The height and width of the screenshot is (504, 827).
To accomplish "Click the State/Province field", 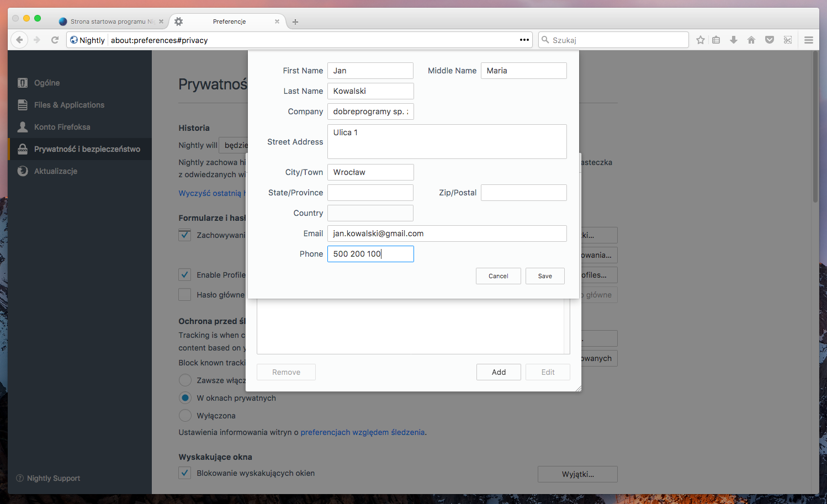I will (370, 193).
